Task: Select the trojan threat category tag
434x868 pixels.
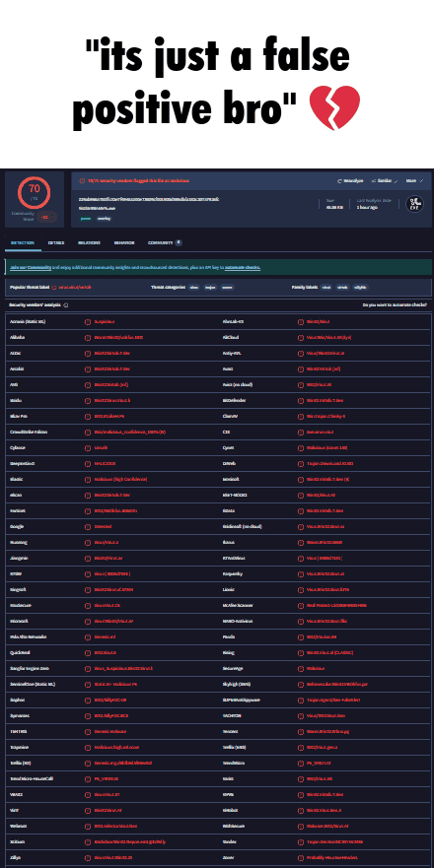Action: click(x=210, y=288)
